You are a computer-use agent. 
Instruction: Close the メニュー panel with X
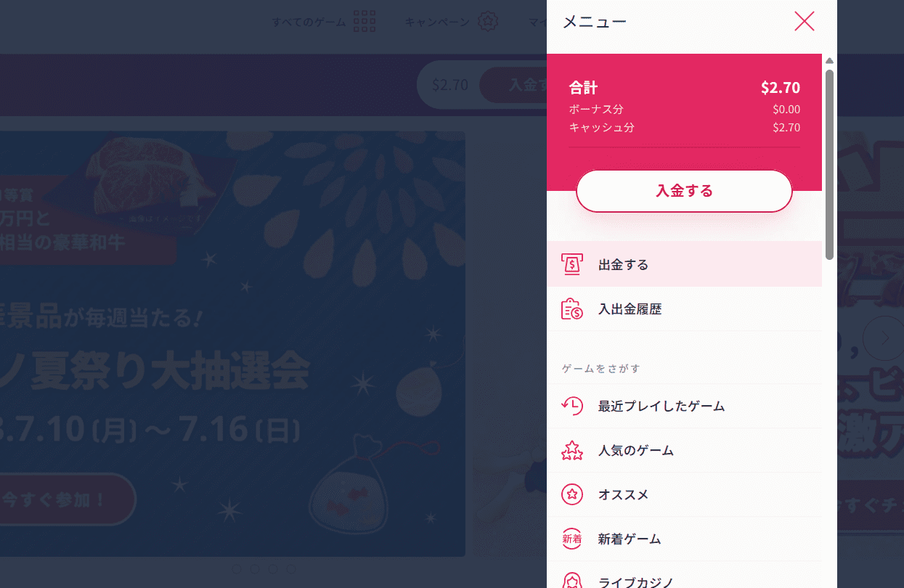(805, 22)
